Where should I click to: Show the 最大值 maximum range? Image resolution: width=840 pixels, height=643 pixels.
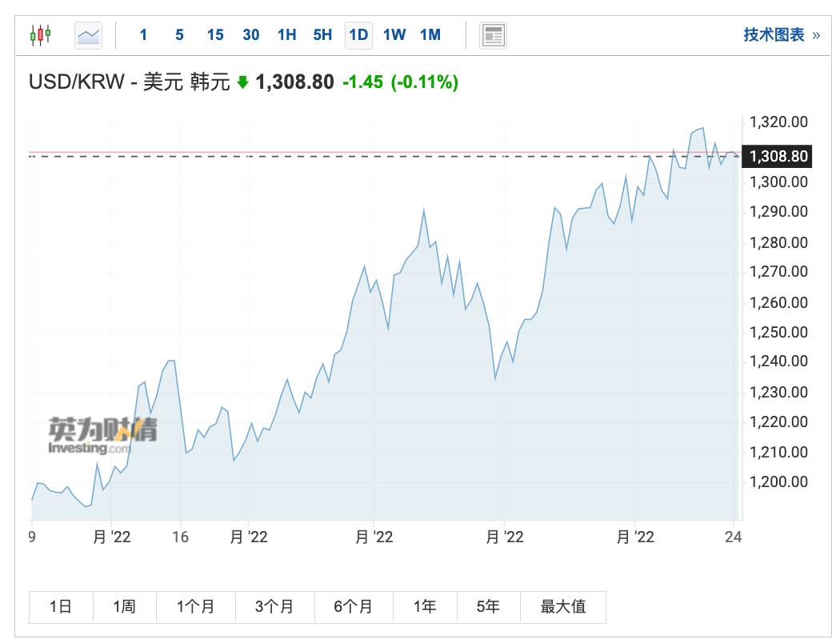pyautogui.click(x=563, y=607)
